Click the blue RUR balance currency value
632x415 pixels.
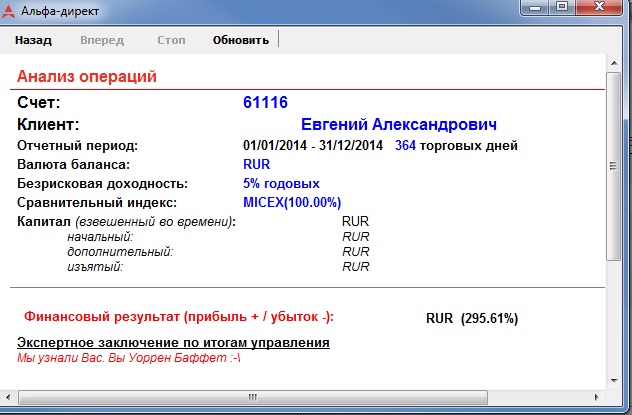tap(256, 164)
